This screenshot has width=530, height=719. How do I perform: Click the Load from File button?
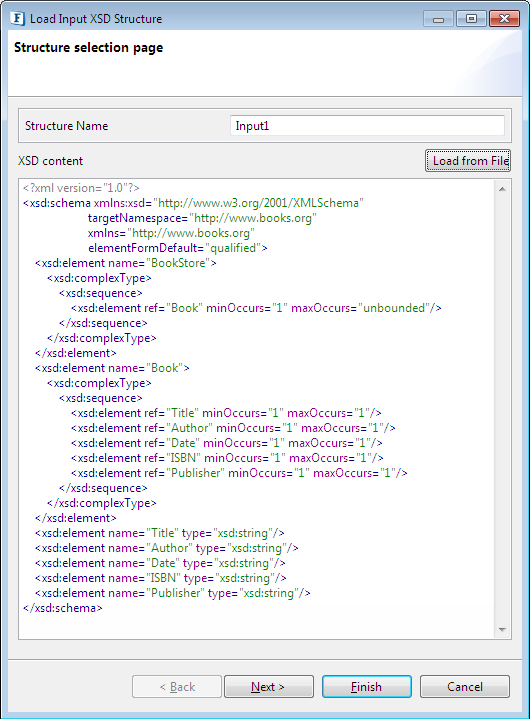coord(468,160)
